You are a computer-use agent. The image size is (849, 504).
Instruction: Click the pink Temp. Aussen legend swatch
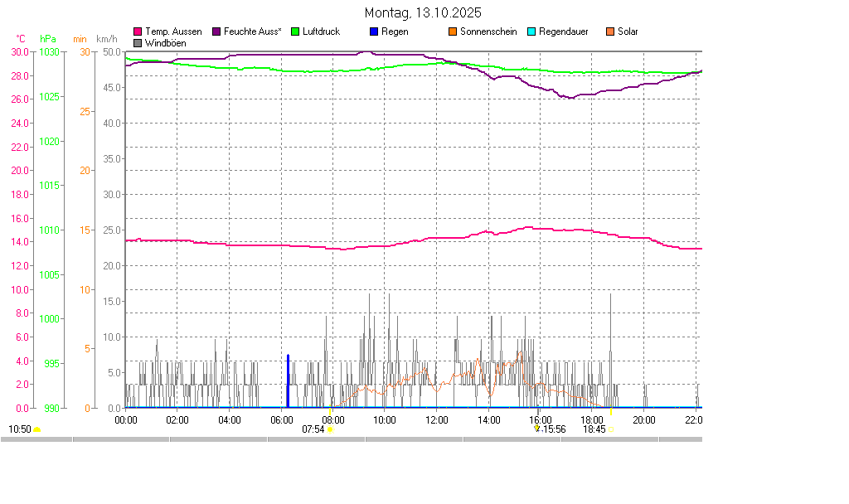(x=138, y=31)
